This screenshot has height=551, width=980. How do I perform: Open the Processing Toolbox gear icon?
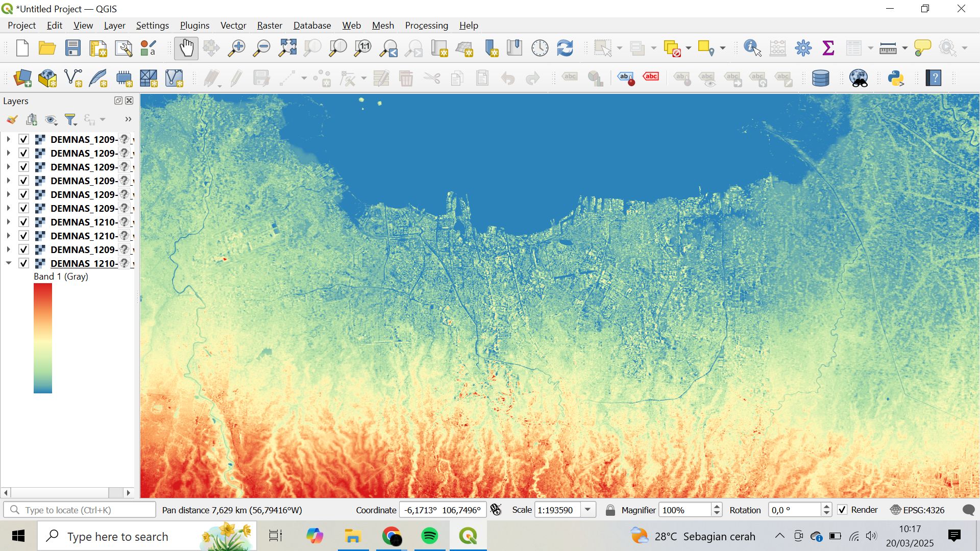[x=803, y=48]
